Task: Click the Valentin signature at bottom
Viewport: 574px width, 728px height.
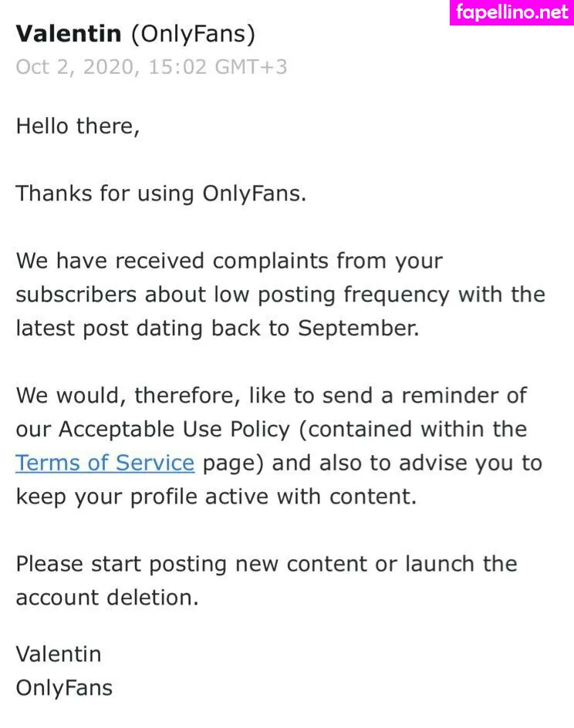Action: click(59, 654)
